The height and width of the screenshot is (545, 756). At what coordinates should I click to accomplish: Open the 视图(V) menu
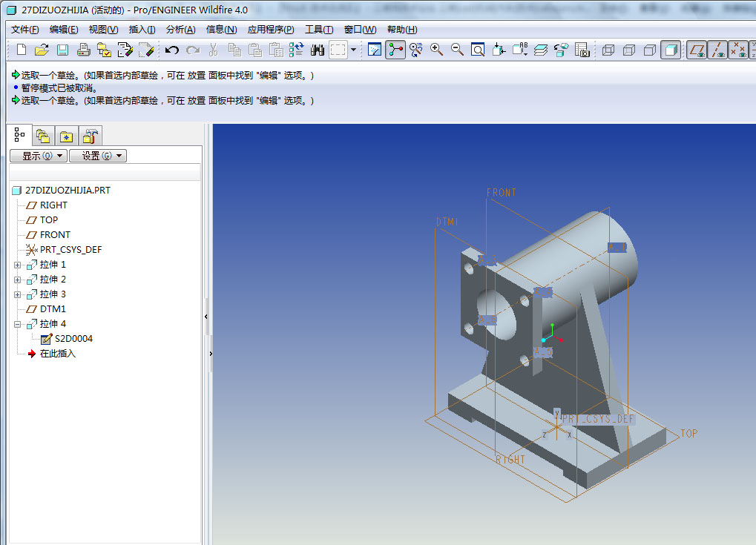tap(103, 30)
